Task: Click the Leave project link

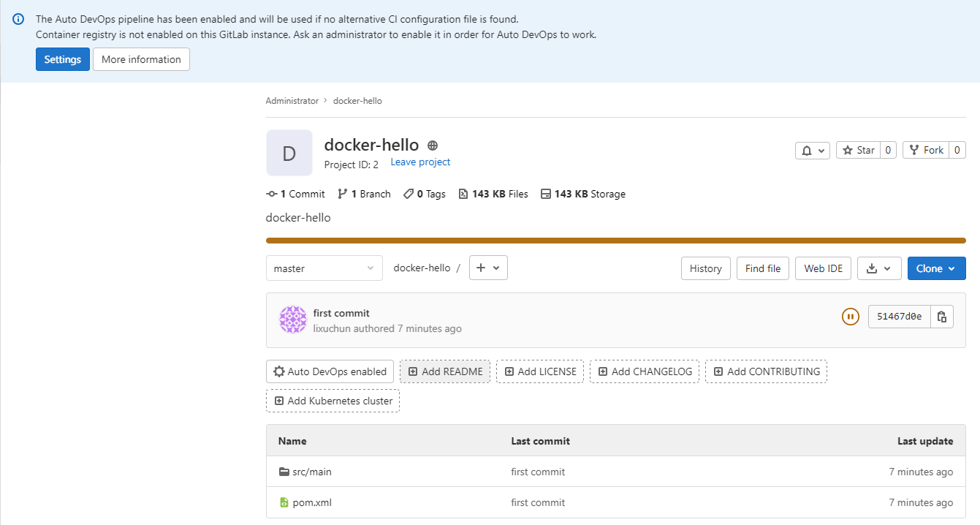Action: pos(420,162)
